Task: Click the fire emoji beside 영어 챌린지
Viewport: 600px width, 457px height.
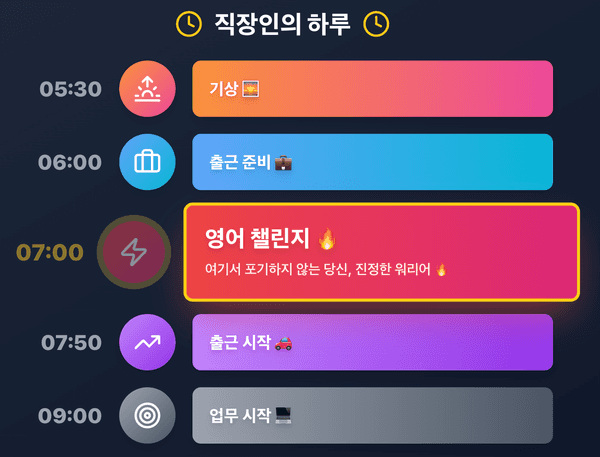Action: [327, 239]
